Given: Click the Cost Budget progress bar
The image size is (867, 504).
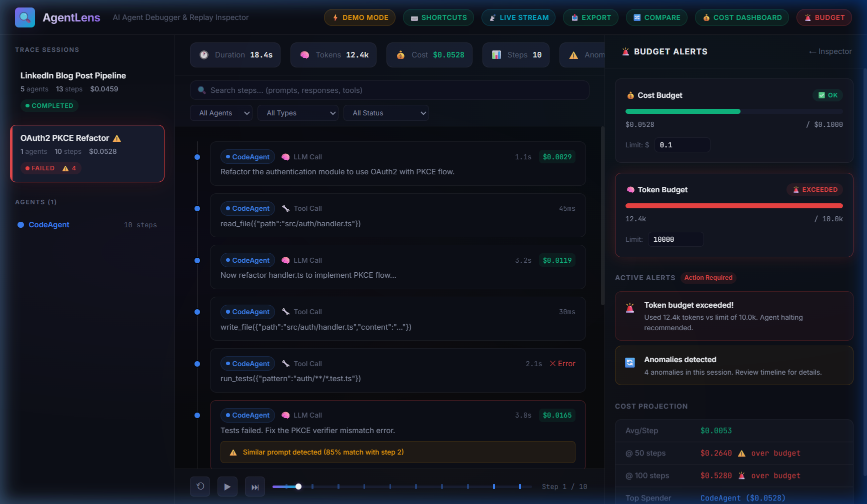Looking at the screenshot, I should [734, 111].
